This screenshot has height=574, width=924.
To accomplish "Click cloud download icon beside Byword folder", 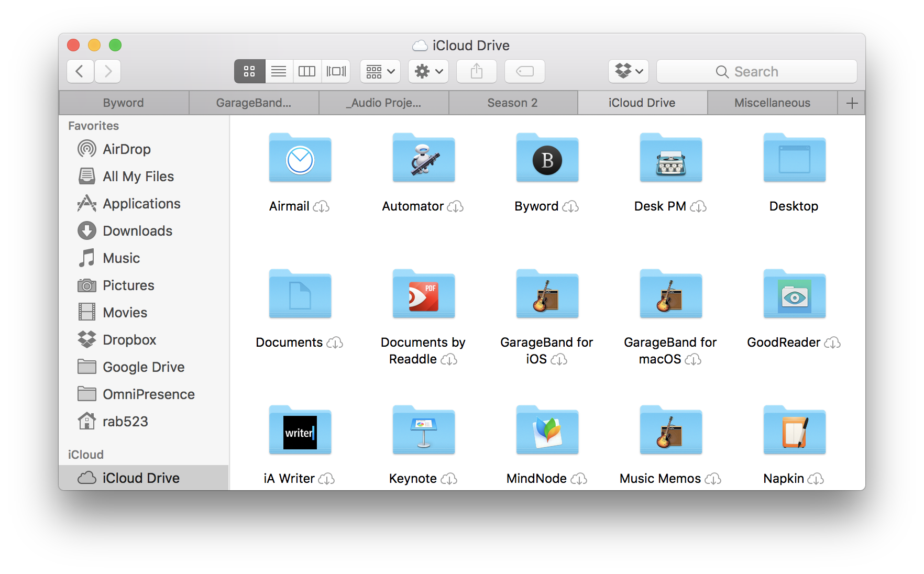I will pos(570,207).
